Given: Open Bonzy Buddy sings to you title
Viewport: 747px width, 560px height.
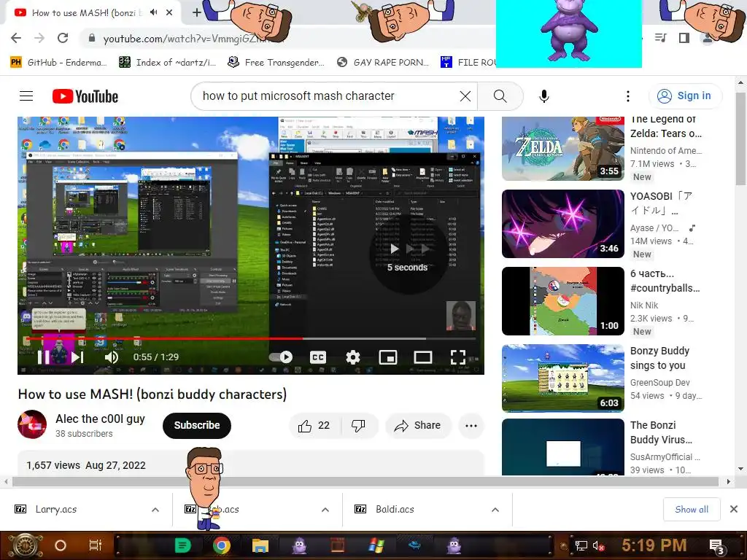Looking at the screenshot, I should click(659, 358).
